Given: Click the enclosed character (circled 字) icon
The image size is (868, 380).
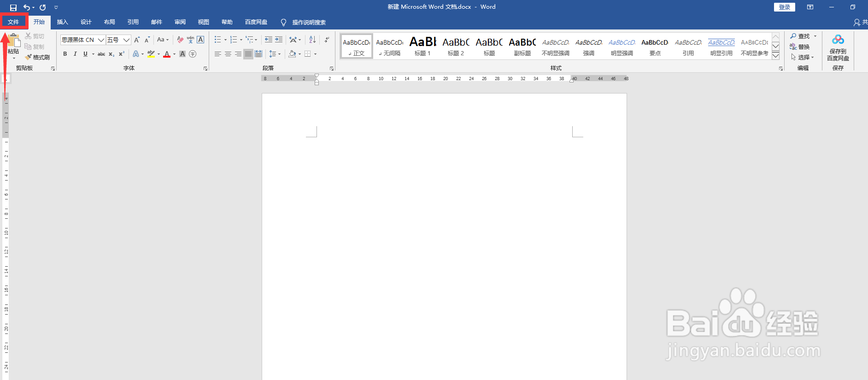Looking at the screenshot, I should (x=193, y=54).
